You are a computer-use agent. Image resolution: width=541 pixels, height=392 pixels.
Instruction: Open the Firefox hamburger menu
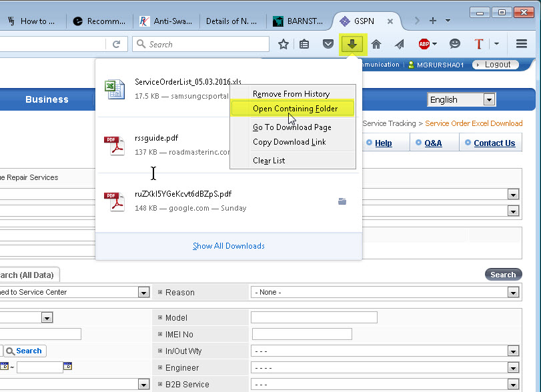click(522, 44)
